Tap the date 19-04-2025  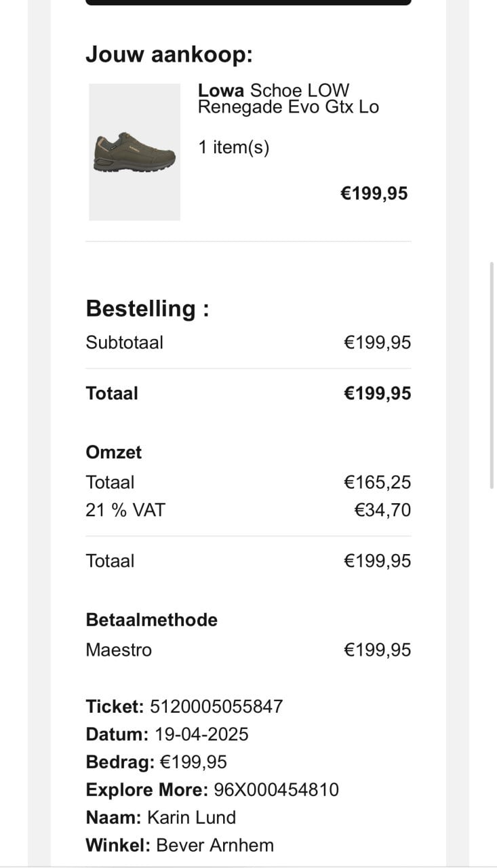(x=201, y=734)
